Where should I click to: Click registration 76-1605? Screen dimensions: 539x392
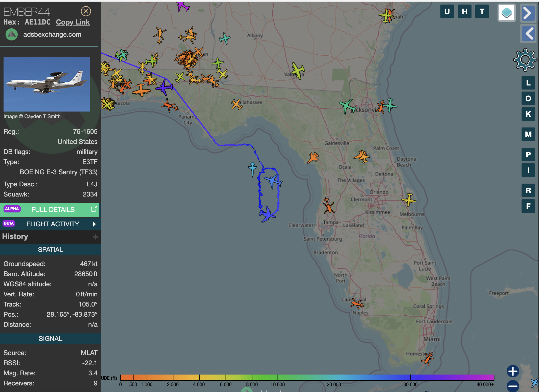(85, 132)
